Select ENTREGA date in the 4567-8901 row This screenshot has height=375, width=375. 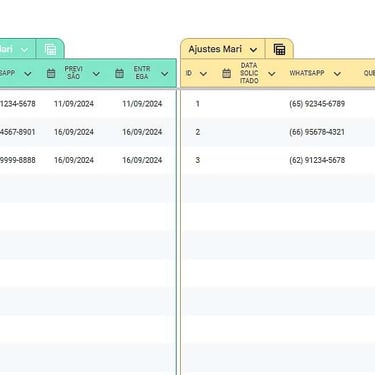coord(142,132)
